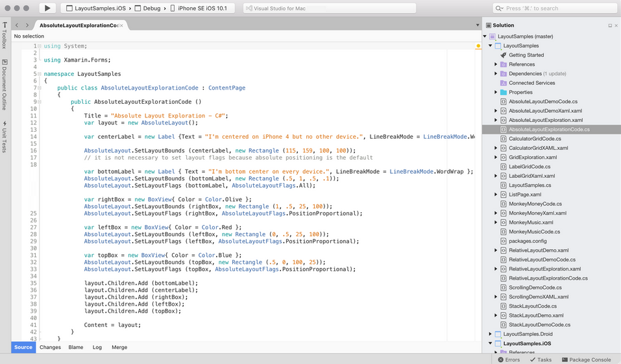
Task: Open packages.config file
Action: pos(528,241)
